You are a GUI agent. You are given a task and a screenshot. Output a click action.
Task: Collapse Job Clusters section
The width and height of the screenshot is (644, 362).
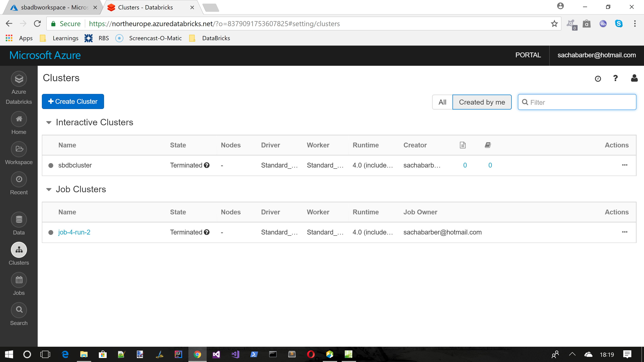(x=49, y=189)
